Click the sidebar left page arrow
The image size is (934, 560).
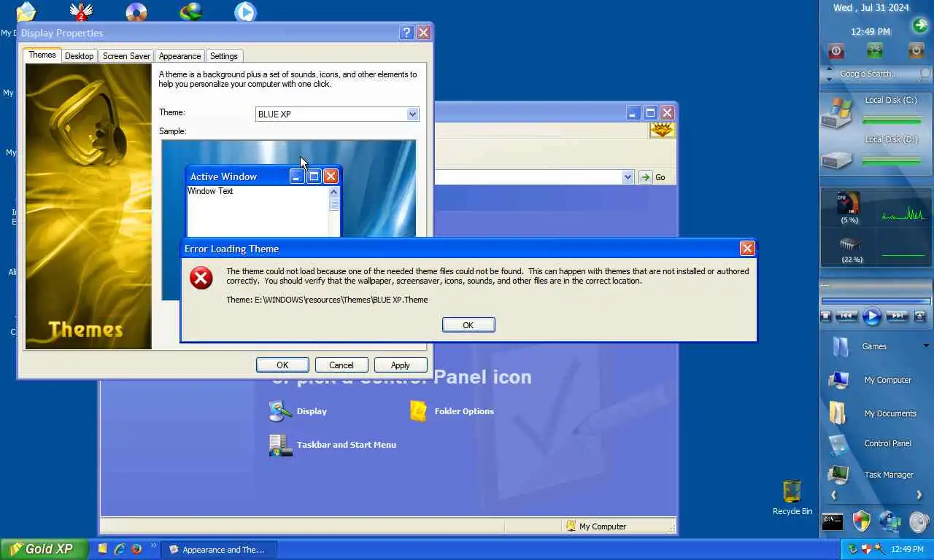(833, 495)
